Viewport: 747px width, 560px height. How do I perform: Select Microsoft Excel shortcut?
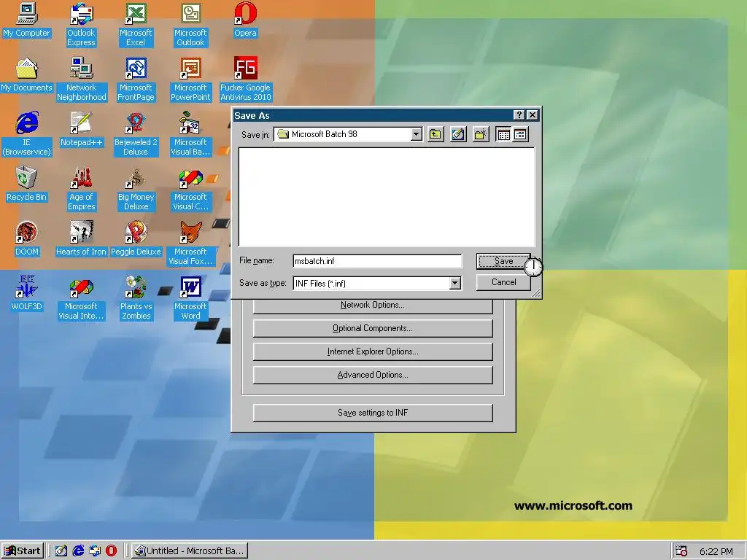(x=136, y=25)
